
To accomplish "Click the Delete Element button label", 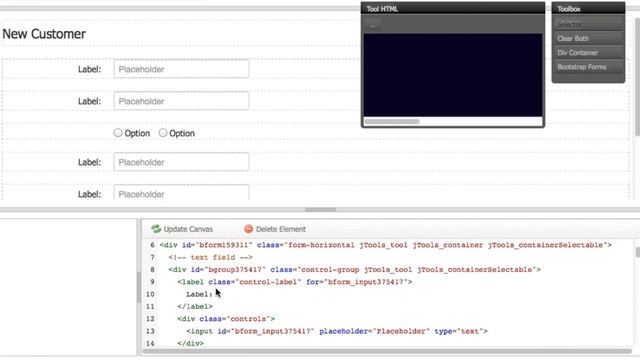I will [x=280, y=229].
